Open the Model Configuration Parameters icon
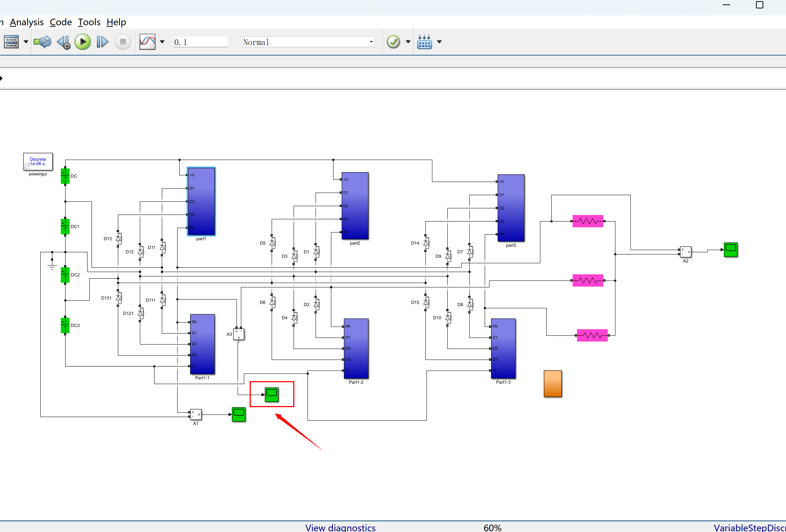The width and height of the screenshot is (786, 532). pos(11,42)
